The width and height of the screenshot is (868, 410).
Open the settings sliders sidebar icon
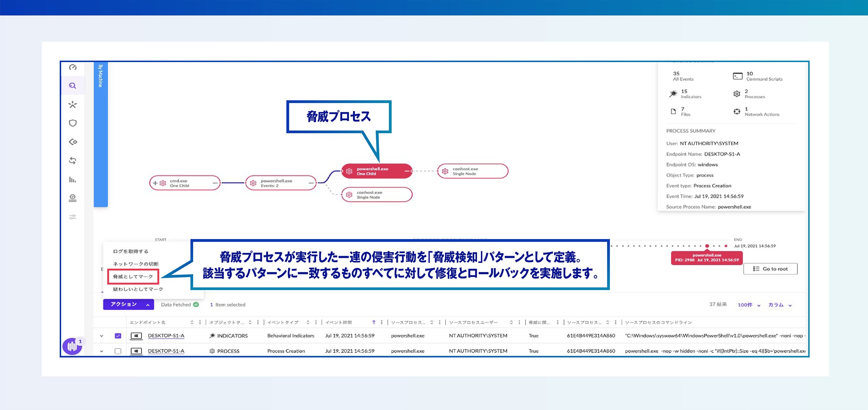point(73,217)
